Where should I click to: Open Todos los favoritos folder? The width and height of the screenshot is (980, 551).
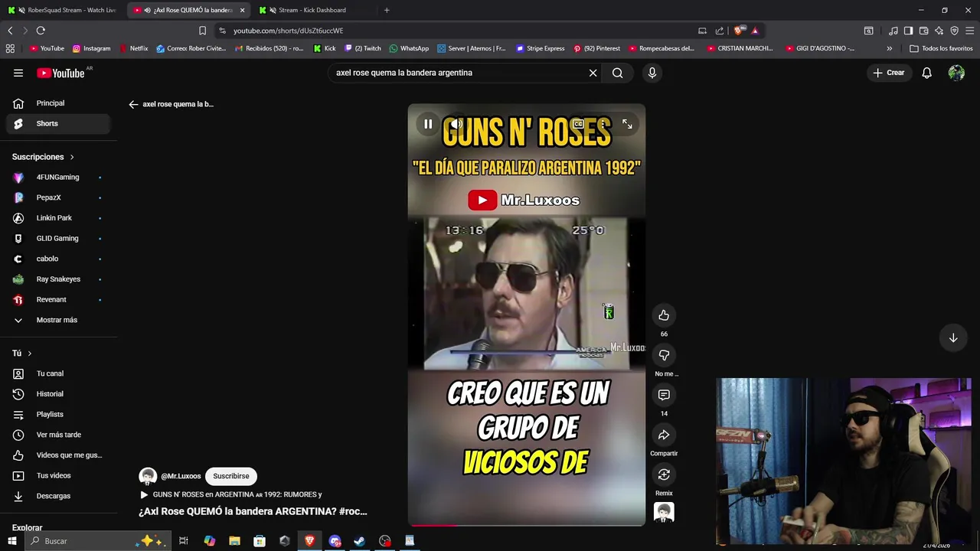[x=941, y=48]
